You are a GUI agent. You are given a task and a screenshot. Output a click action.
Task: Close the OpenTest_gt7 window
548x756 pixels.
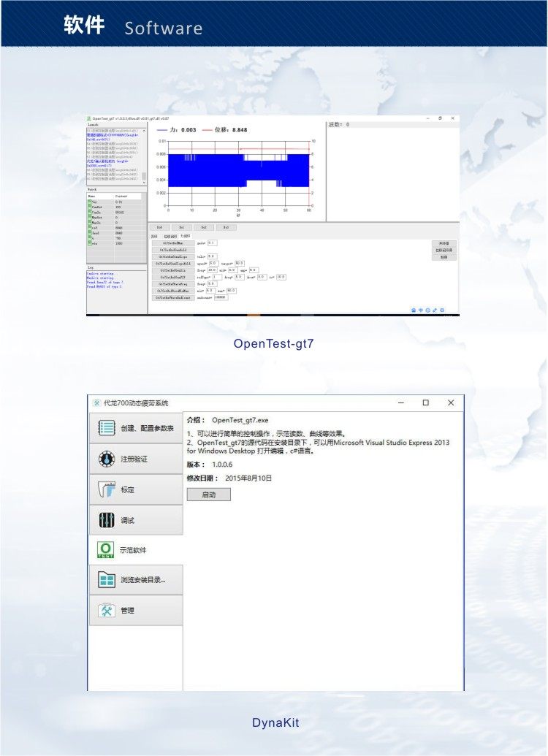[452, 118]
